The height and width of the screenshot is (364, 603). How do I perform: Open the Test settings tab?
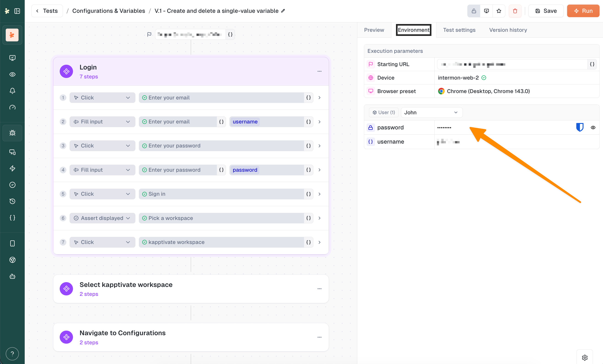pyautogui.click(x=459, y=30)
